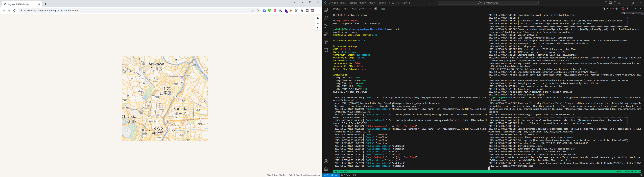
Task: Open the orange H extension
Action: pyautogui.click(x=291, y=11)
